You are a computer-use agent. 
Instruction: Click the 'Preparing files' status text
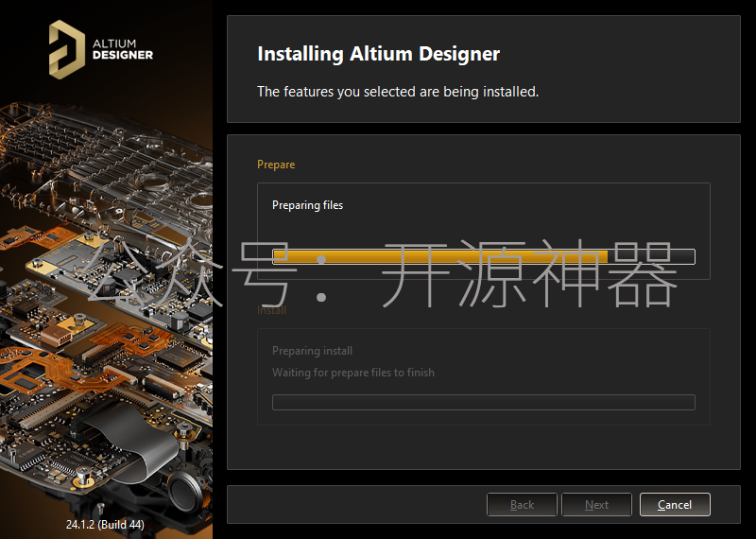[308, 205]
